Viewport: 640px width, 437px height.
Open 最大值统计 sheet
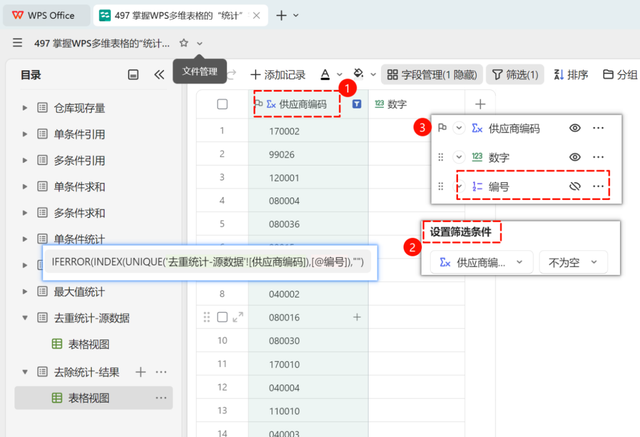coord(79,292)
